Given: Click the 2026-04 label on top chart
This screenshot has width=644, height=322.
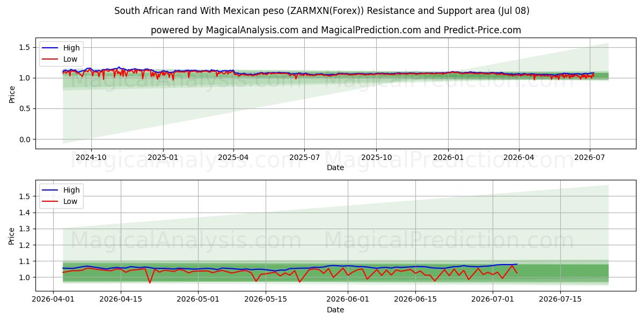Looking at the screenshot, I should [518, 157].
